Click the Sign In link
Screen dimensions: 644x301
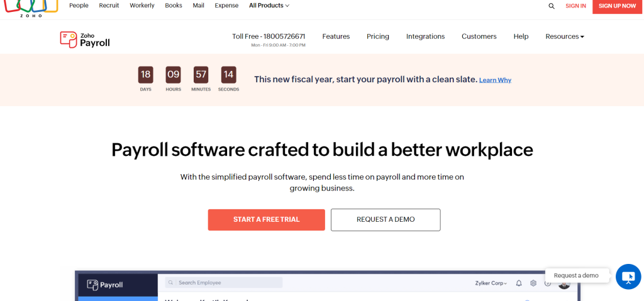pos(575,6)
